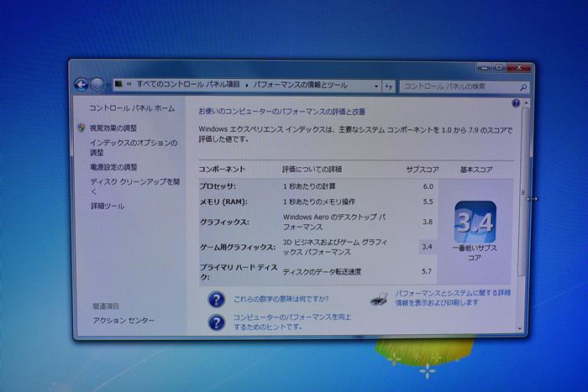Click the メモリ (RAM): row label
Image resolution: width=588 pixels, height=392 pixels.
[223, 202]
